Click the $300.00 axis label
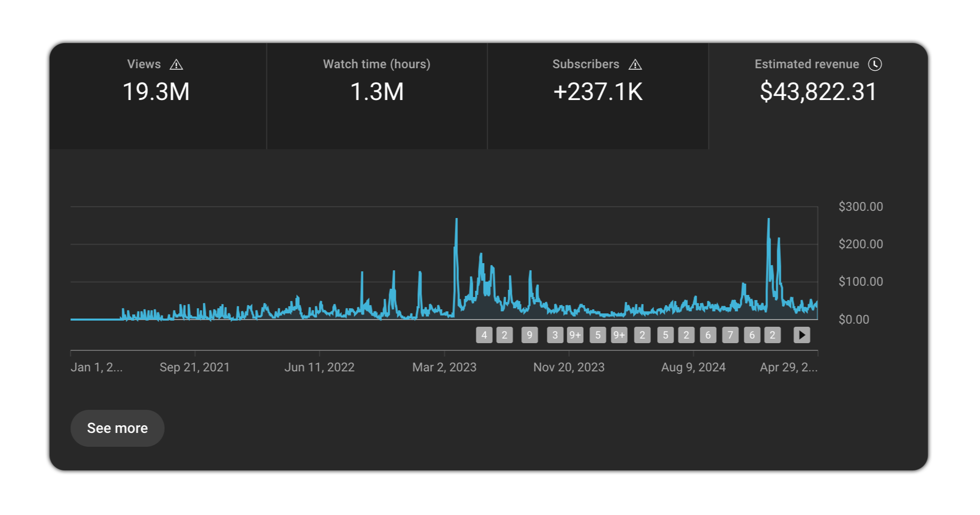This screenshot has height=515, width=980. (861, 207)
